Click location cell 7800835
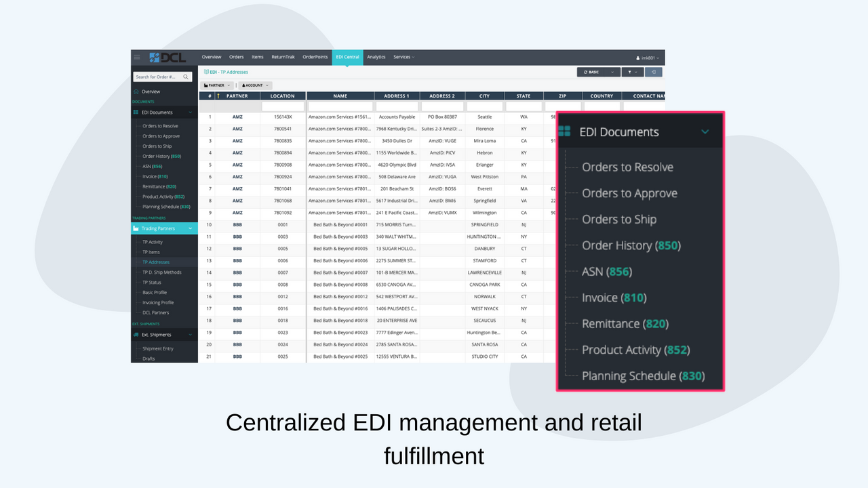The width and height of the screenshot is (868, 488). pyautogui.click(x=283, y=141)
